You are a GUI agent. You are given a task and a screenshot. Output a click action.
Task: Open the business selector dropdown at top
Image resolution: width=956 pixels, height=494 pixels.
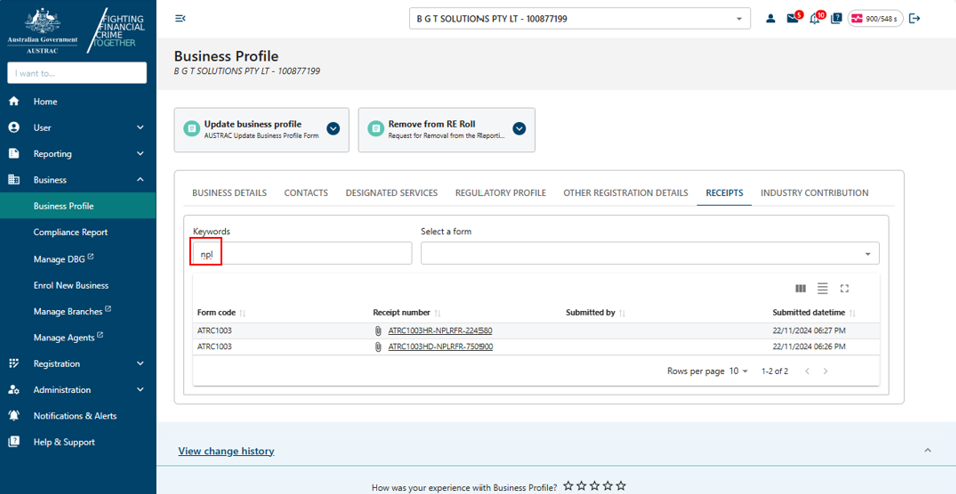pos(580,19)
